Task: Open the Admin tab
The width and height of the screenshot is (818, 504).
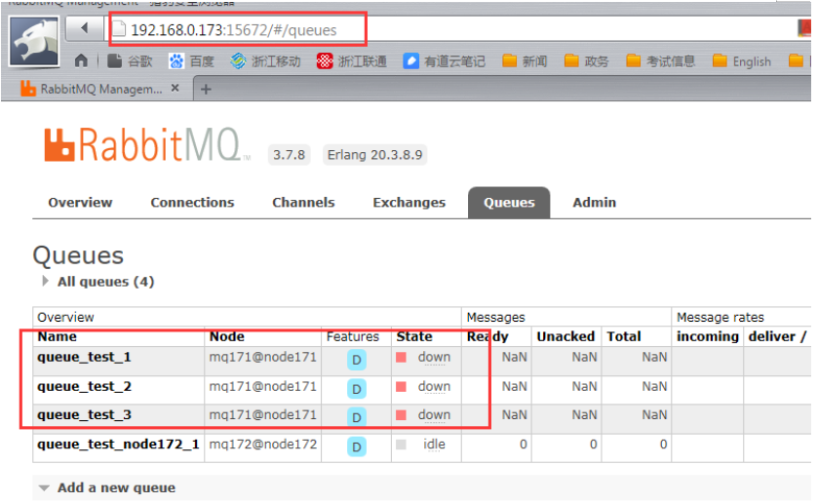Action: 594,203
